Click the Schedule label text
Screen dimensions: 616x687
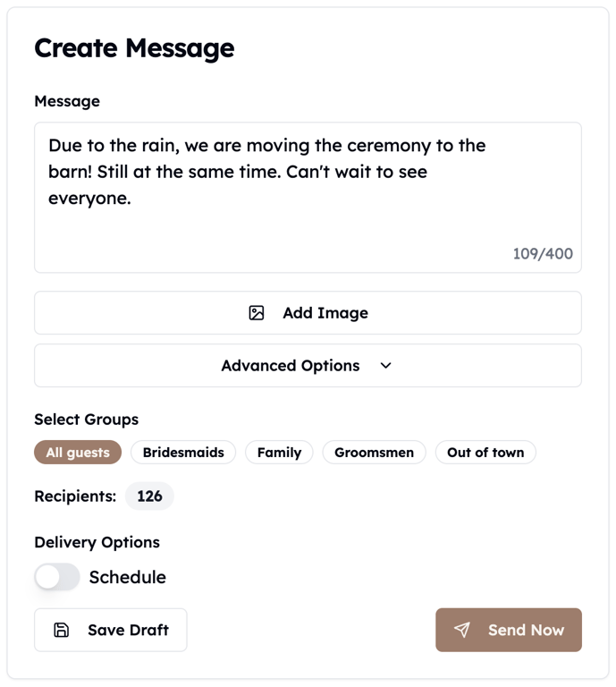[x=128, y=577]
